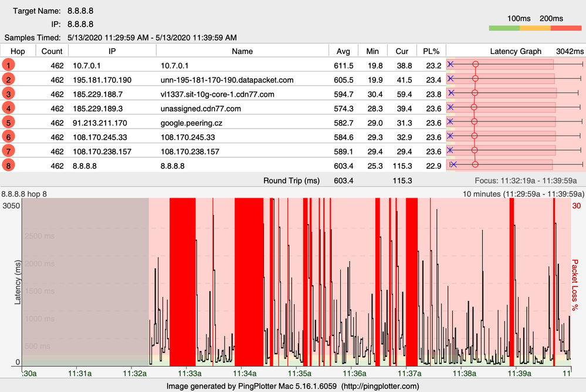Select the hop 7 number badge

[x=8, y=151]
